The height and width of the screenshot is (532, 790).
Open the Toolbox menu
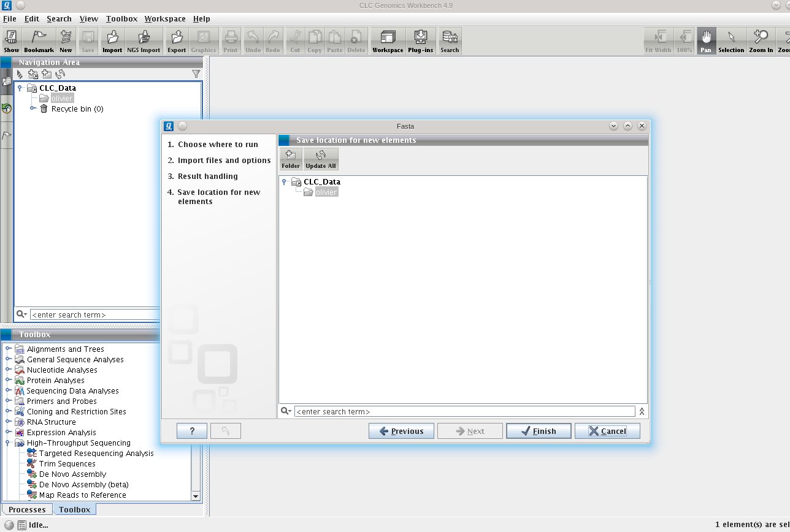coord(121,19)
